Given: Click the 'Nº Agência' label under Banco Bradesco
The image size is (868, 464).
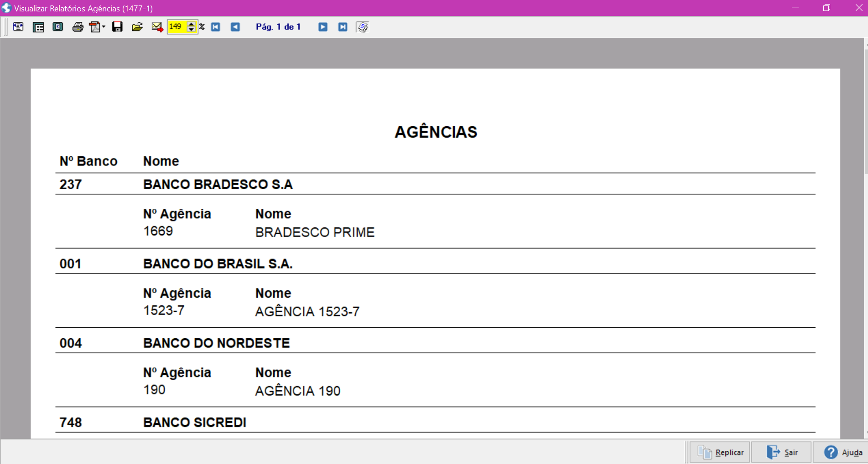Looking at the screenshot, I should [x=177, y=213].
